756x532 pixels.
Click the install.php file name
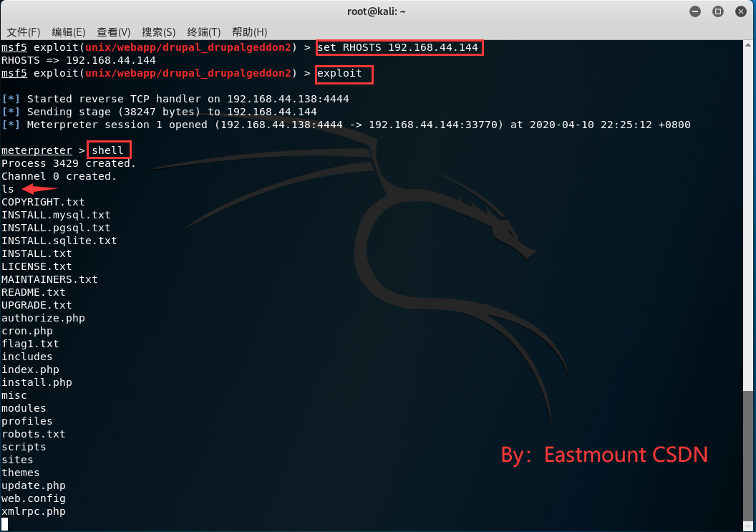point(37,382)
